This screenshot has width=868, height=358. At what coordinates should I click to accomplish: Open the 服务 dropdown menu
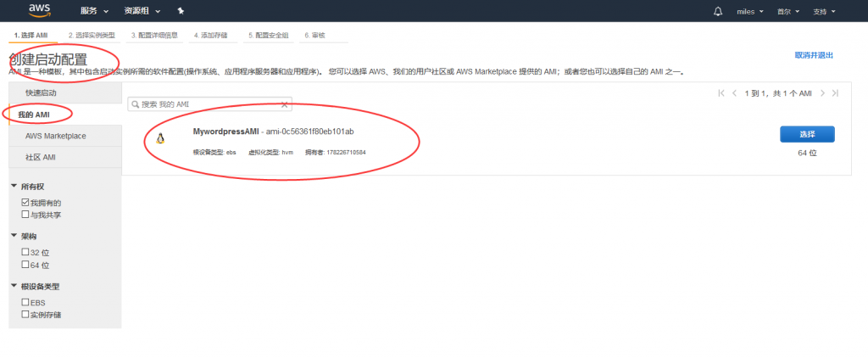94,11
